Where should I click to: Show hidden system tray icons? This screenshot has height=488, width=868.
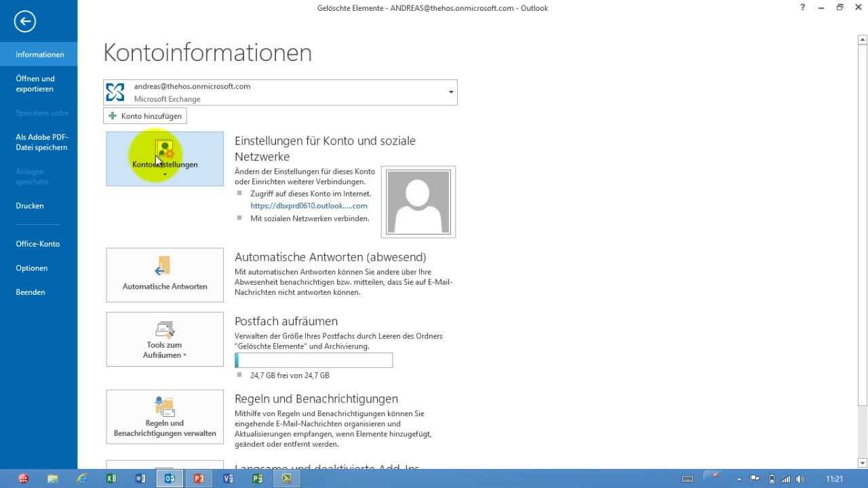(x=739, y=479)
